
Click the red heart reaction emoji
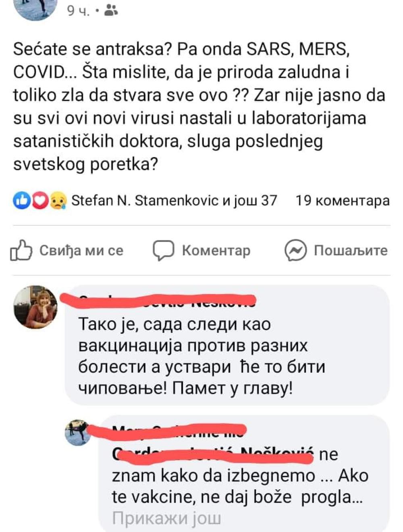pos(40,200)
